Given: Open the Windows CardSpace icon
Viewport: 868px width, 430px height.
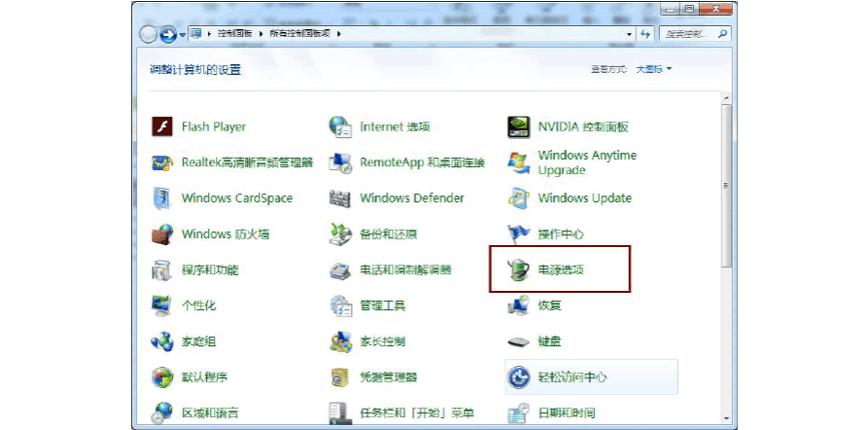Looking at the screenshot, I should click(162, 198).
